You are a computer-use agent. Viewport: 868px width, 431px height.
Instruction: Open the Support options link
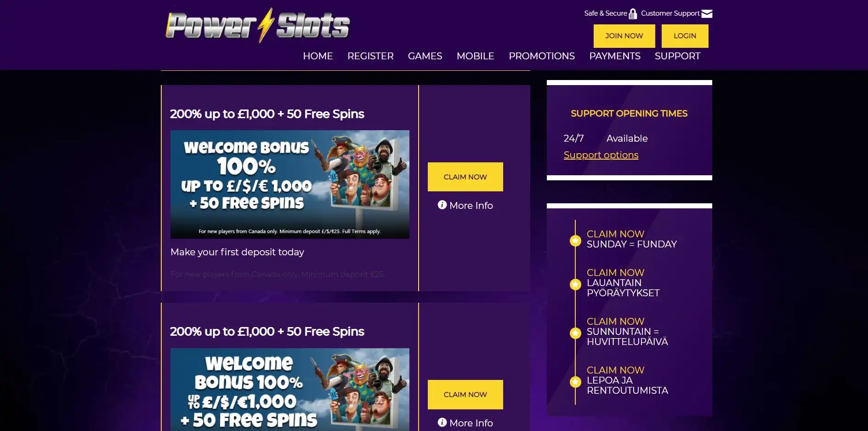(x=601, y=155)
